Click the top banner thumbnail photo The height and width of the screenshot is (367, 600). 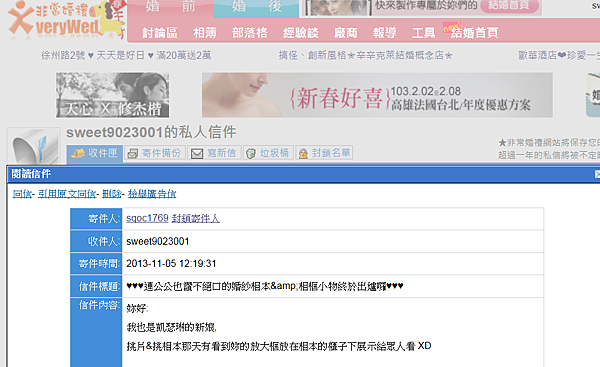338,7
